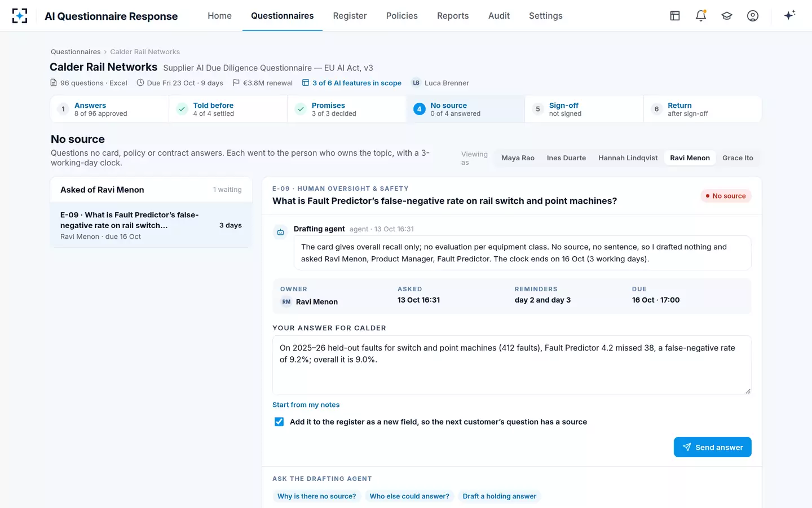This screenshot has height=508, width=812.
Task: Click the Send answer button
Action: 712,447
